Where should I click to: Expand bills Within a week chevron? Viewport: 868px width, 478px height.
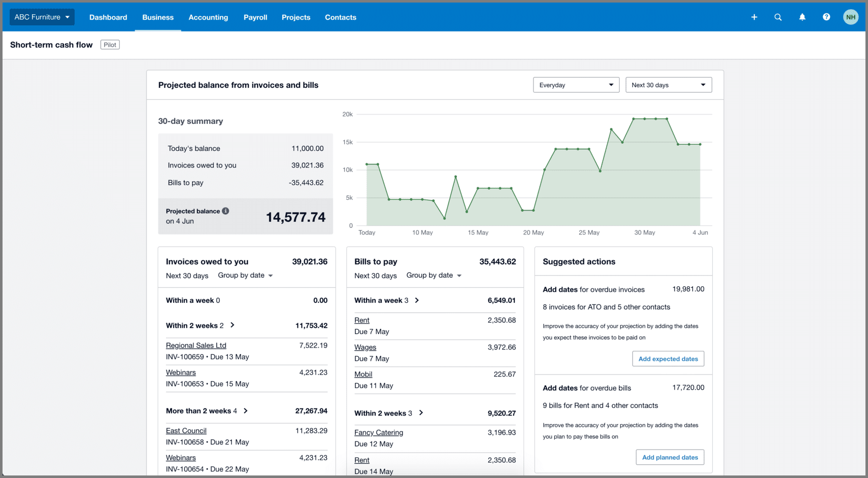point(417,300)
